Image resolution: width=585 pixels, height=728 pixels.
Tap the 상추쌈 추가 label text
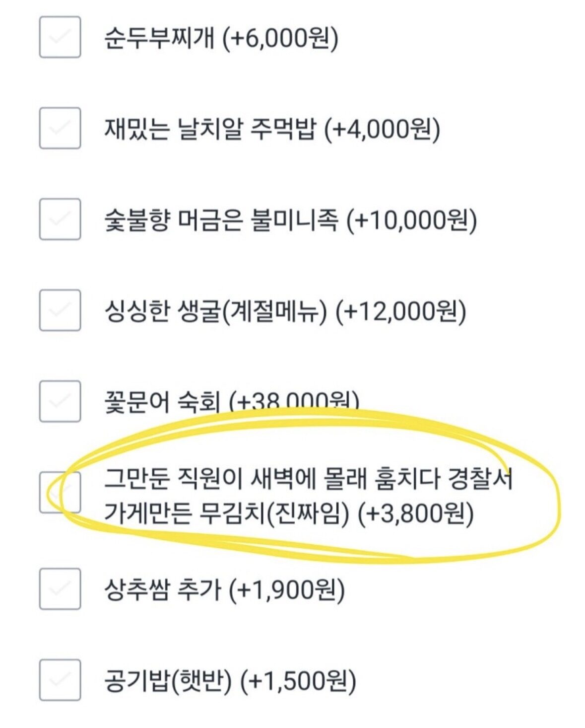(x=162, y=589)
